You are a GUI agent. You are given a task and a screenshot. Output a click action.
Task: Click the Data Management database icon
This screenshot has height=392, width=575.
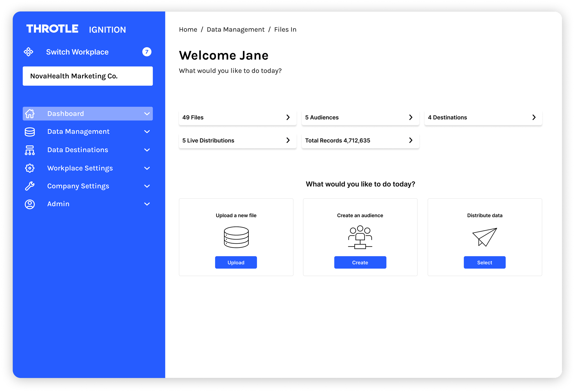click(x=30, y=132)
